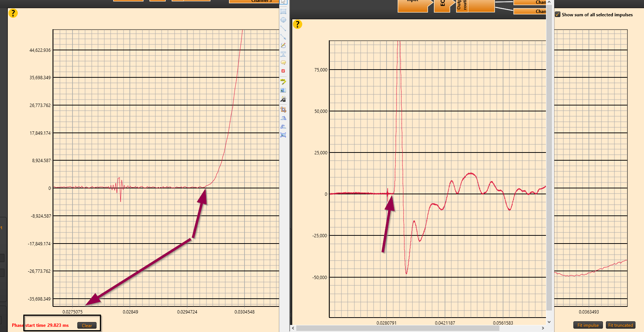Screen dimensions: 644x332
Task: Click the -35,698.349 axis label
Action: [x=39, y=299]
